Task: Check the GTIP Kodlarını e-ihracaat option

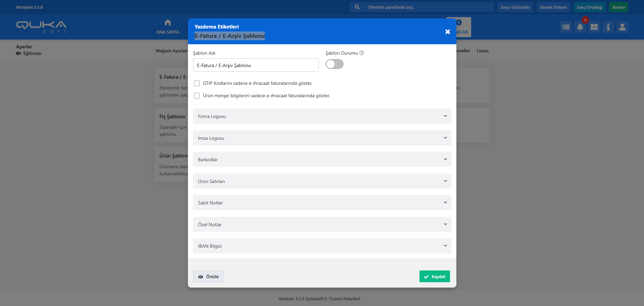Action: pos(197,83)
